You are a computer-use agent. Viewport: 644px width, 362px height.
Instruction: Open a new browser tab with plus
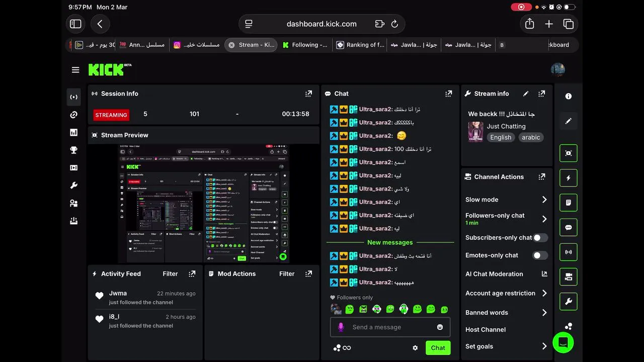(x=549, y=24)
